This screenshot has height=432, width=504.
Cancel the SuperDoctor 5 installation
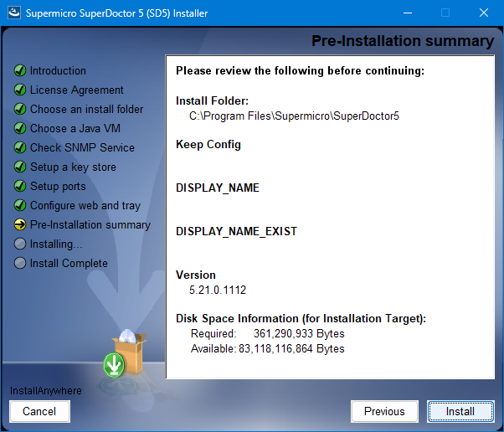pos(39,411)
